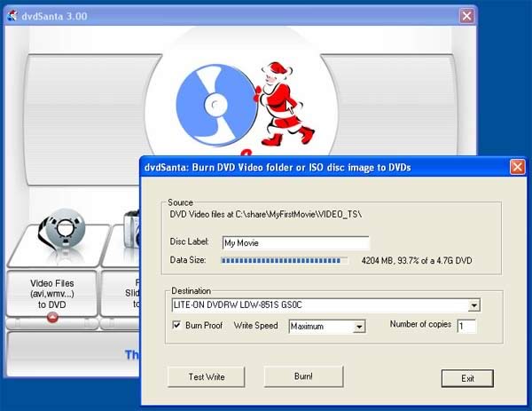Click the text 4204 MB, 93.7% of a 4.7G DVD
Image resolution: width=532 pixels, height=411 pixels.
417,260
